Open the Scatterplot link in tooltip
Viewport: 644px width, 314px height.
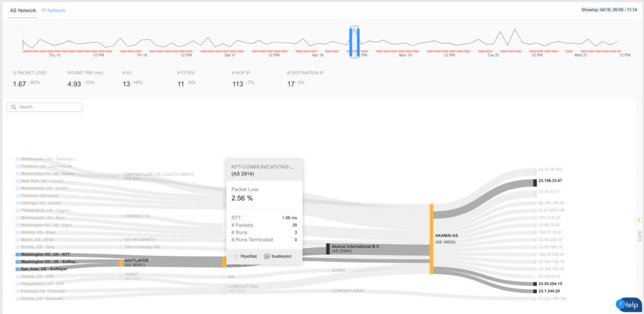(281, 256)
